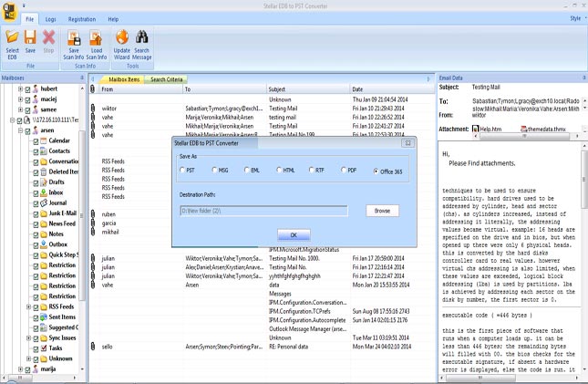588x384 pixels.
Task: Open the Drafts folder
Action: point(57,182)
